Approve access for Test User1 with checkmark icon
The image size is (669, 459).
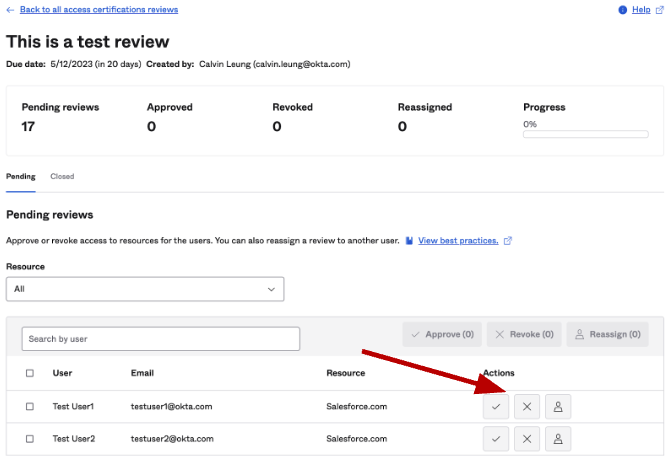pos(496,406)
